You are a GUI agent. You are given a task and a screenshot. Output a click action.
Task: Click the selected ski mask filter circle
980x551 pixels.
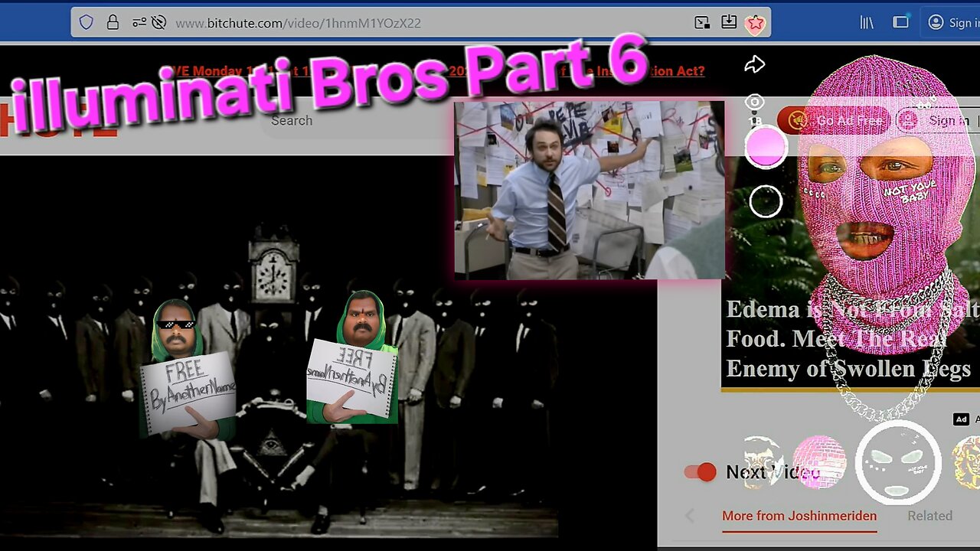coord(898,461)
